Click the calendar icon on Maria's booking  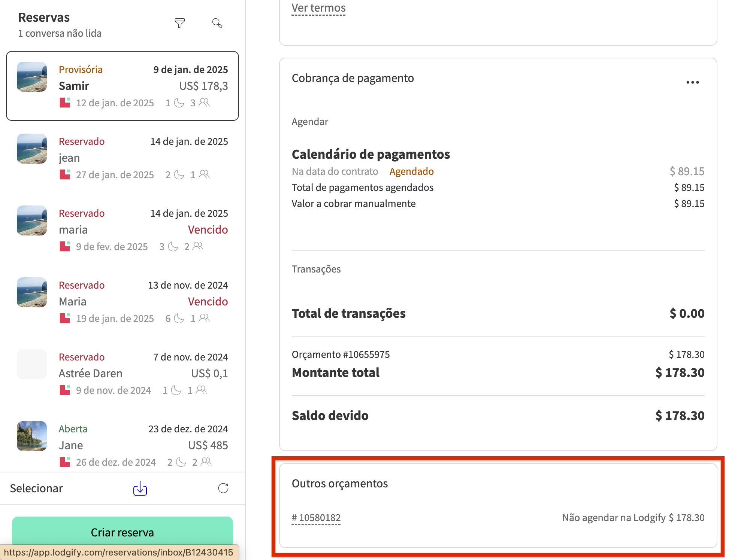click(64, 318)
